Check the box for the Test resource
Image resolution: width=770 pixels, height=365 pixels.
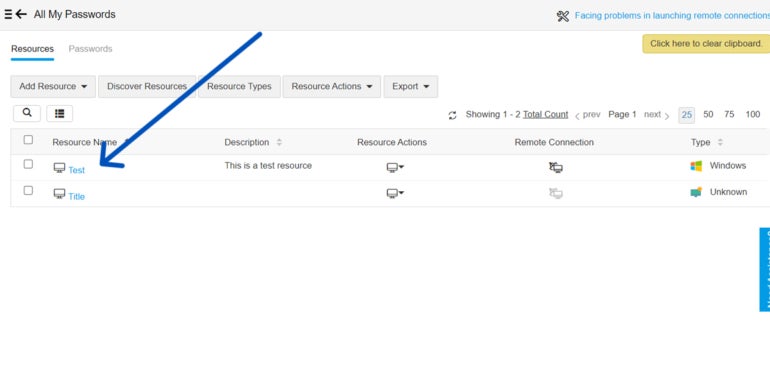28,164
